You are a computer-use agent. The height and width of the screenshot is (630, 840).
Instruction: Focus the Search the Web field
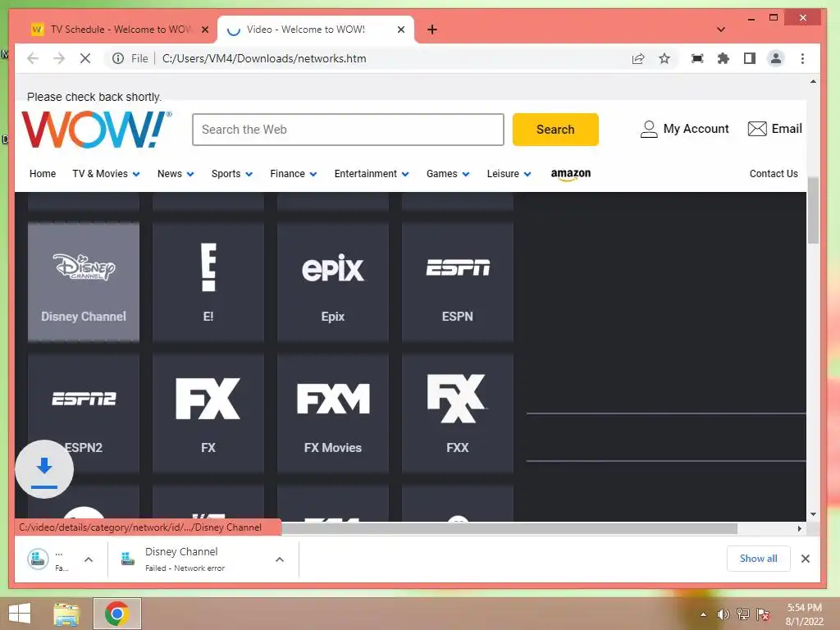[x=348, y=129]
